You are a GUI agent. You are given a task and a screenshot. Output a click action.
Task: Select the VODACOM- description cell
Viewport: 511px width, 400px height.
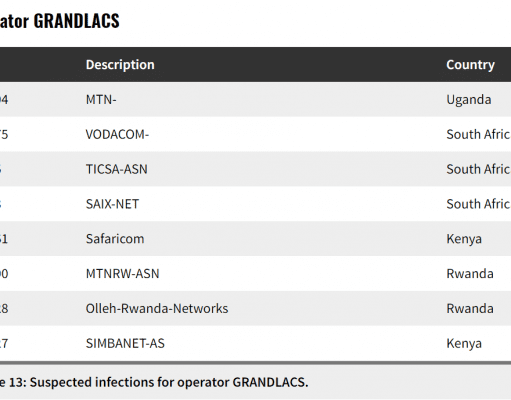coord(117,134)
